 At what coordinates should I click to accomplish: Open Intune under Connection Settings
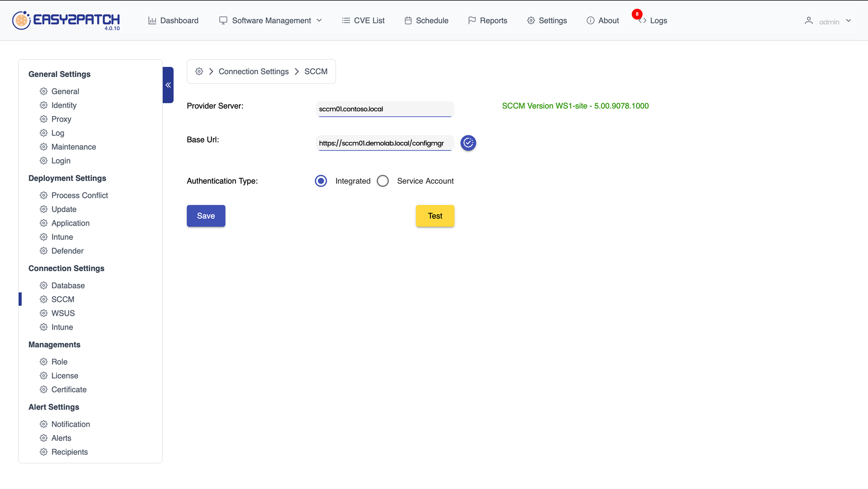(62, 327)
